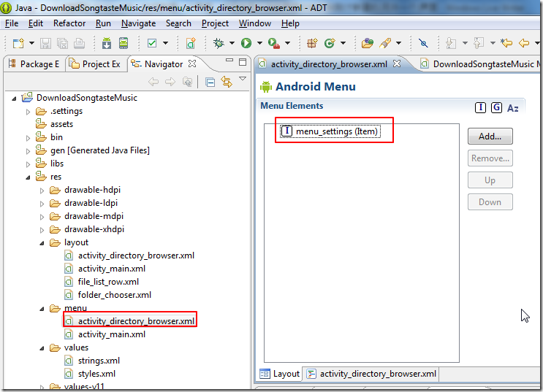Image resolution: width=543 pixels, height=392 pixels.
Task: Switch to the DownloadSongtasteMusic editor tab
Action: 480,64
